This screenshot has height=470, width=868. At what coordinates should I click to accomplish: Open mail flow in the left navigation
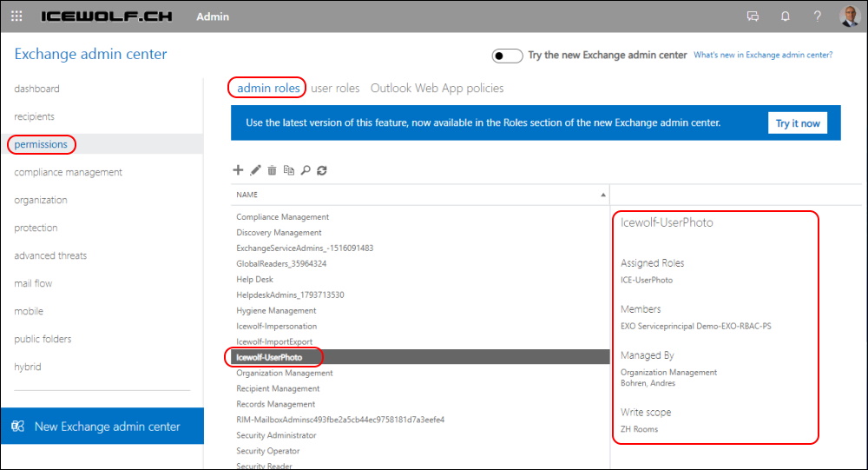point(33,283)
